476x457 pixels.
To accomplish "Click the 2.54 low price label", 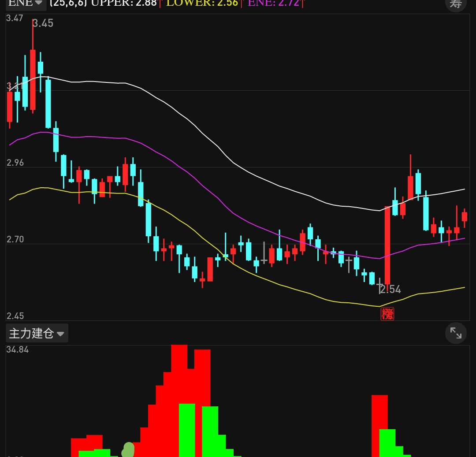I will pyautogui.click(x=390, y=290).
